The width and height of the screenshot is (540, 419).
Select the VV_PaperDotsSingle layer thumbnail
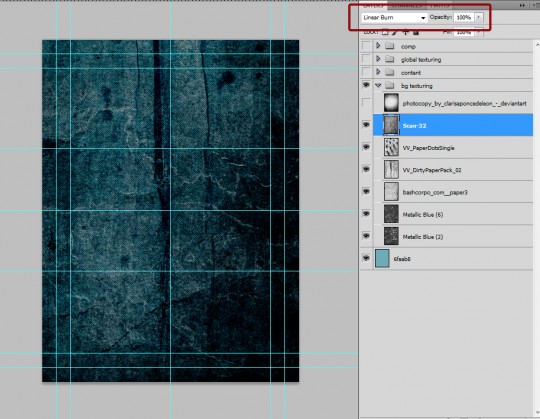click(x=391, y=147)
